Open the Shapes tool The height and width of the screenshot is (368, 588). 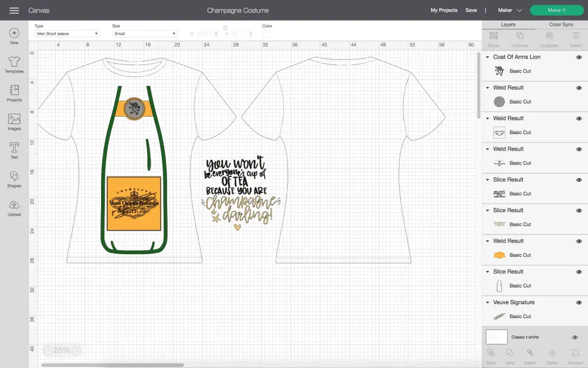14,179
